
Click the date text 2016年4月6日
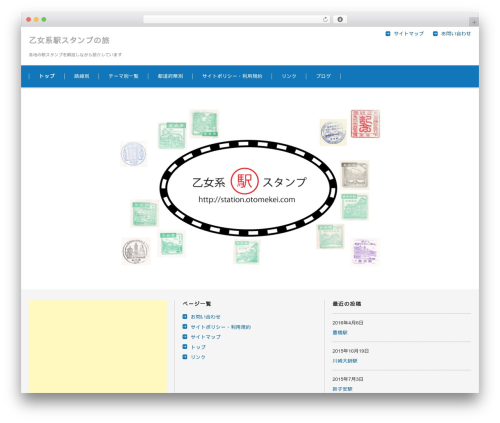click(348, 323)
